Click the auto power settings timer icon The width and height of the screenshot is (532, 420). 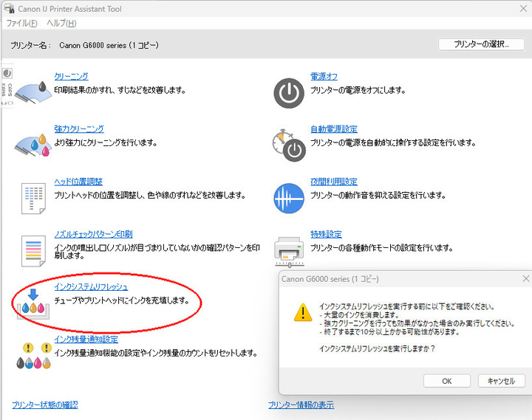[289, 145]
